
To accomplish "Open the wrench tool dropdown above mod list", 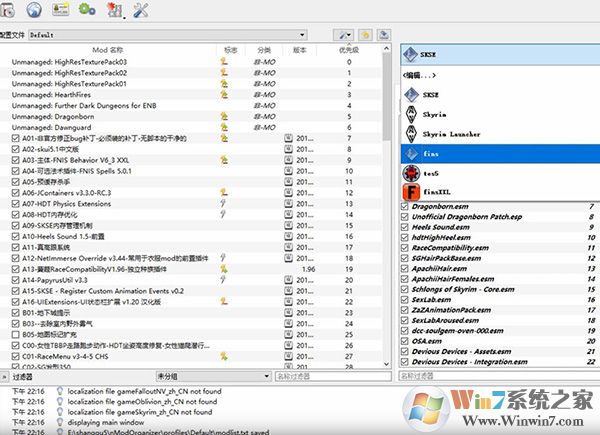I will click(x=345, y=34).
